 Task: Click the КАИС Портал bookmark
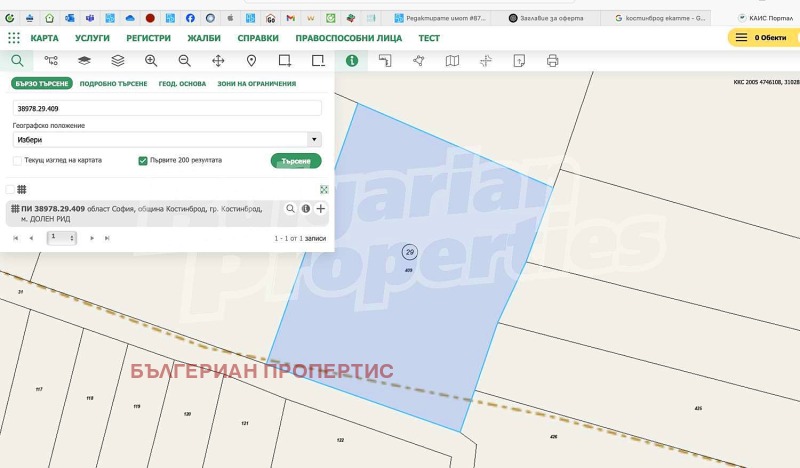pos(765,18)
